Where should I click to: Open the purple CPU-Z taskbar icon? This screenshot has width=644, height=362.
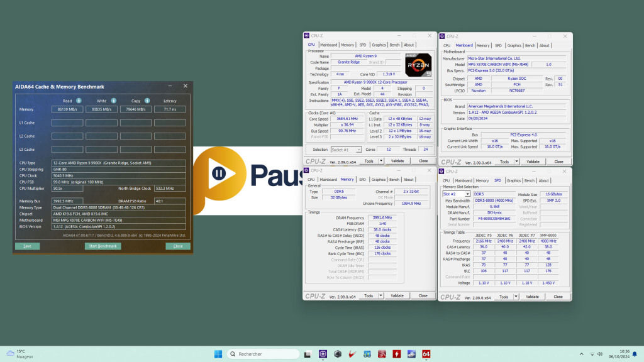click(x=323, y=354)
